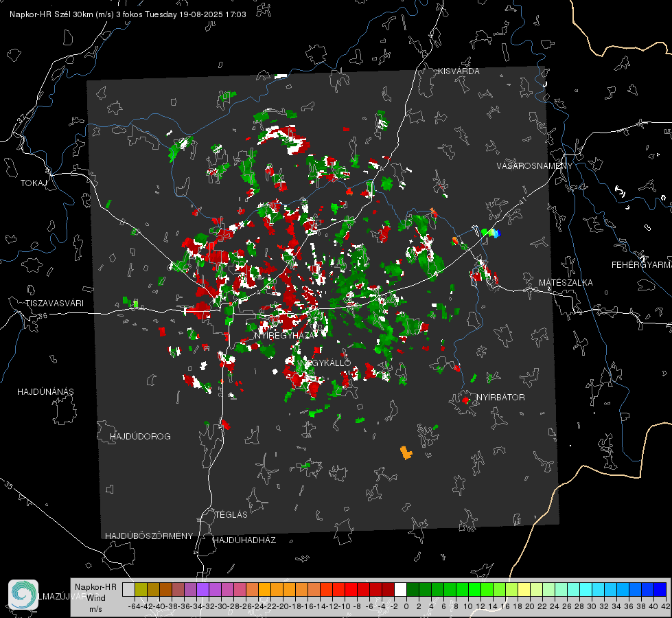Click the olive swatch between -64 and -42
The image size is (672, 618).
[x=141, y=590]
